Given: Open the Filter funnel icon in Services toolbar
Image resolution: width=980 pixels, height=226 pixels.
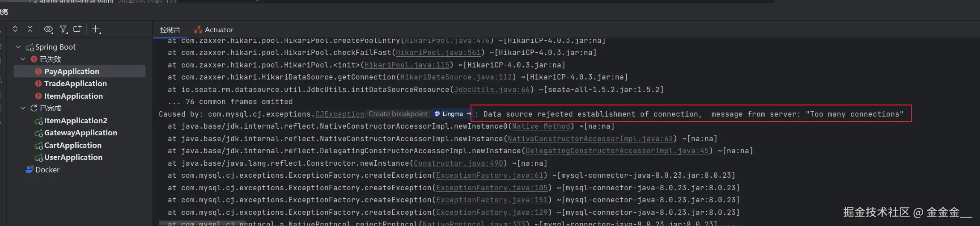Looking at the screenshot, I should point(64,29).
